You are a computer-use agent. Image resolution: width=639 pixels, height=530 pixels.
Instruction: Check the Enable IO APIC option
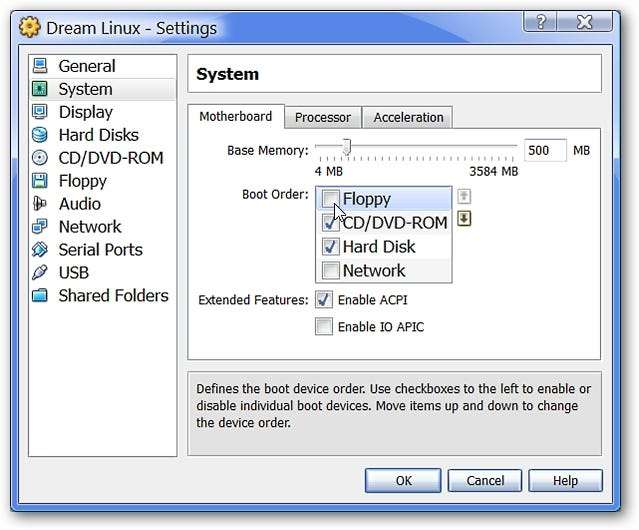[324, 327]
